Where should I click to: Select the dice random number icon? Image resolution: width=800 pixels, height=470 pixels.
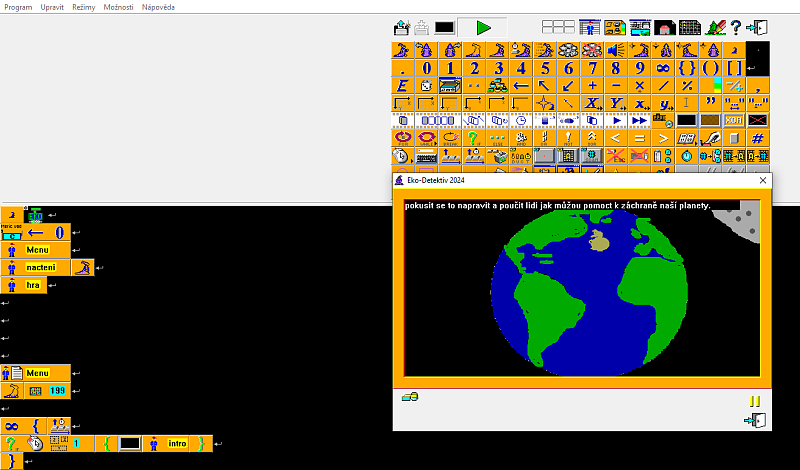[426, 86]
